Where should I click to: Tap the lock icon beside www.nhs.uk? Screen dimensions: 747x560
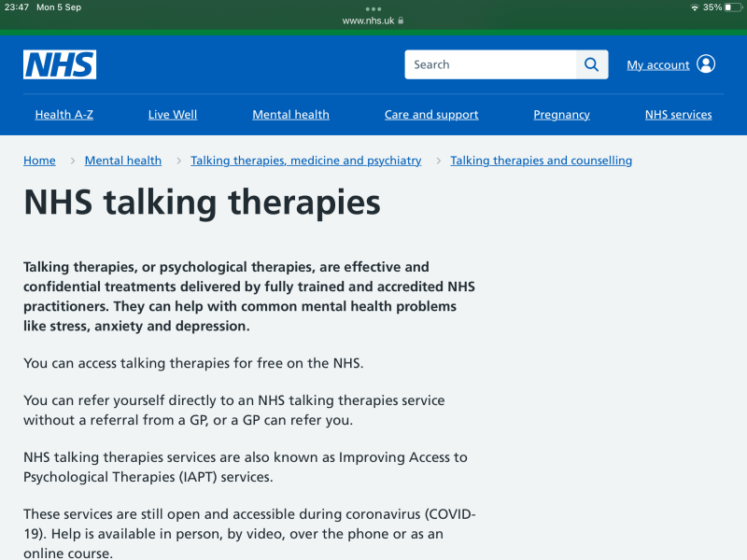pyautogui.click(x=401, y=21)
